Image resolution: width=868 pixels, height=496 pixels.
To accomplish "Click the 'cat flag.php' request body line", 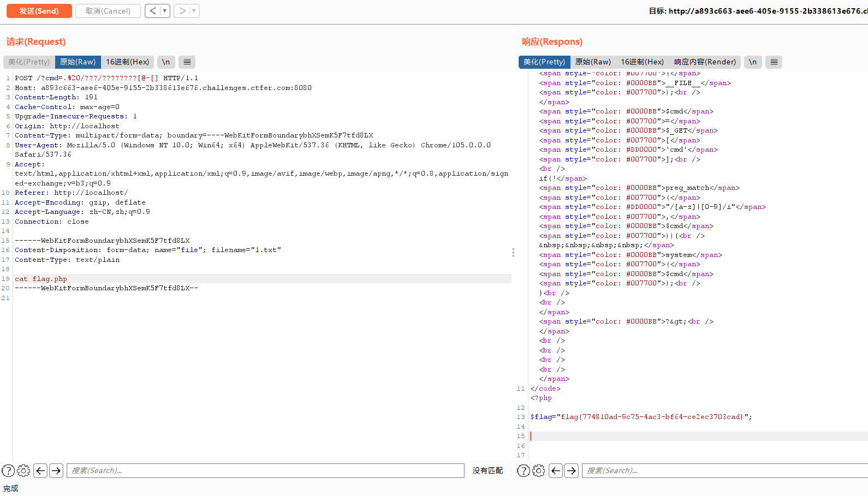I will 41,279.
